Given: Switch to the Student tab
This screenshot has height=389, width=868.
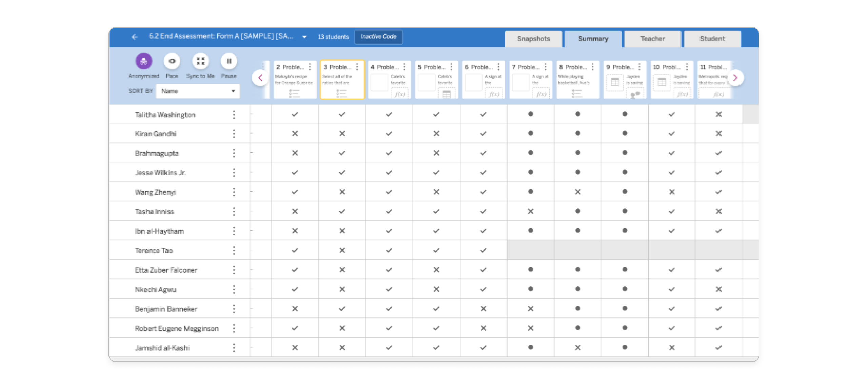Looking at the screenshot, I should click(x=712, y=39).
